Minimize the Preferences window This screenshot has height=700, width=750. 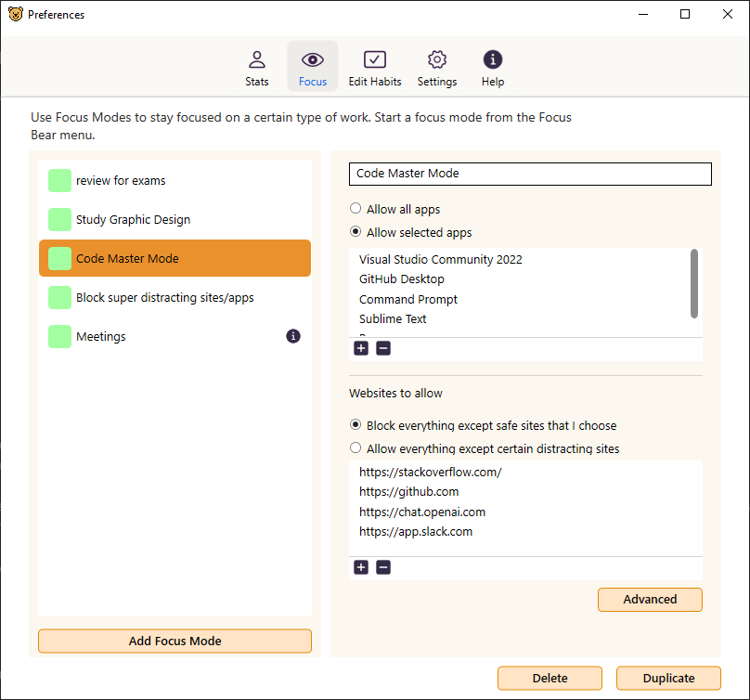(x=643, y=14)
